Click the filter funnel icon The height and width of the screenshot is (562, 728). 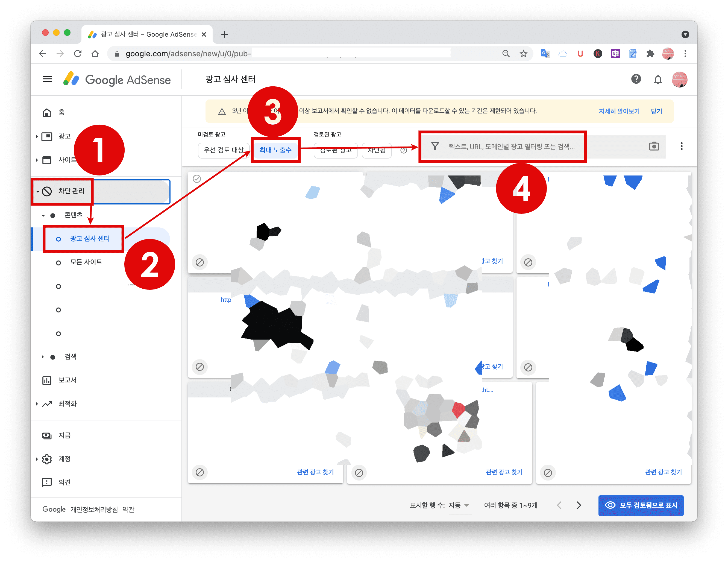[435, 146]
